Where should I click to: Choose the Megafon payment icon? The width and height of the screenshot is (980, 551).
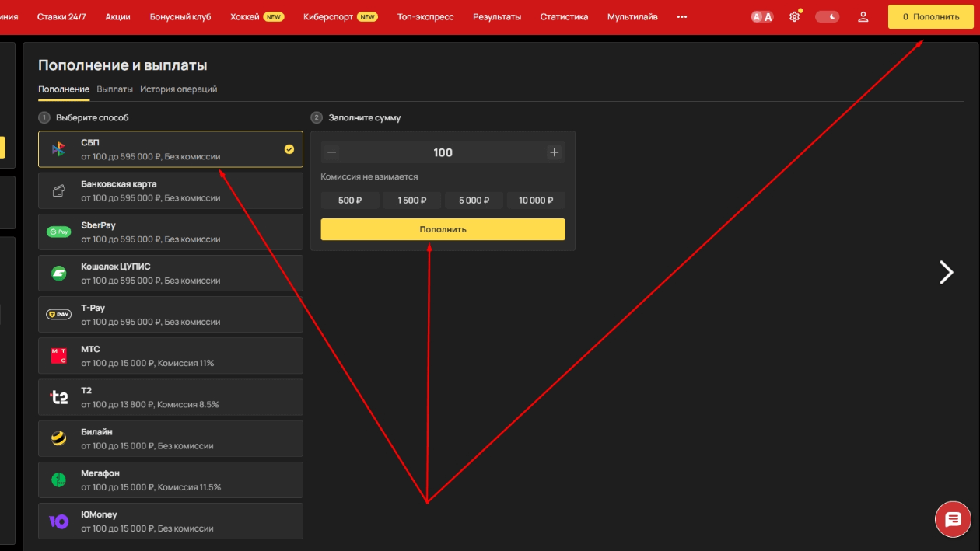coord(59,480)
